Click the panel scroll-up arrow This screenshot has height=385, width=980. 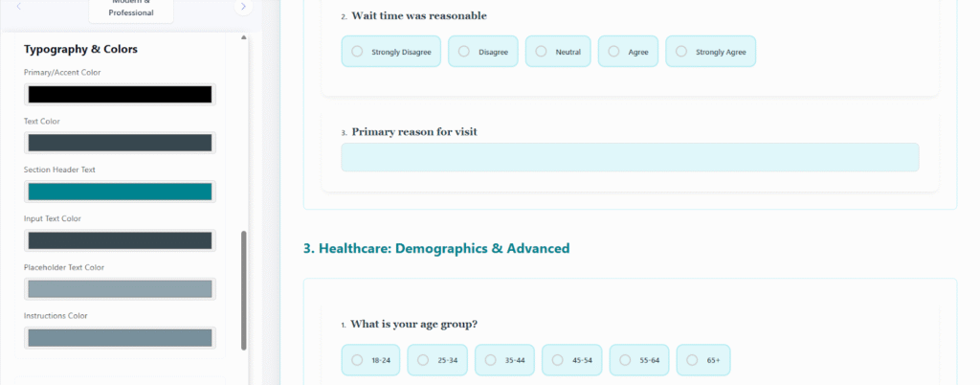[x=243, y=38]
